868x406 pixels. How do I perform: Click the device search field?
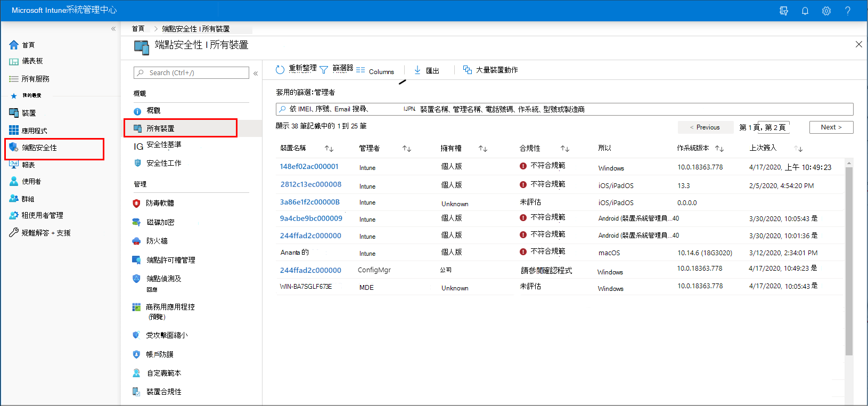click(x=564, y=109)
